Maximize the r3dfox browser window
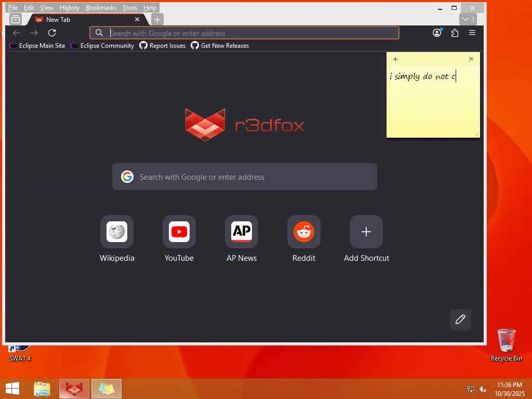 454,8
